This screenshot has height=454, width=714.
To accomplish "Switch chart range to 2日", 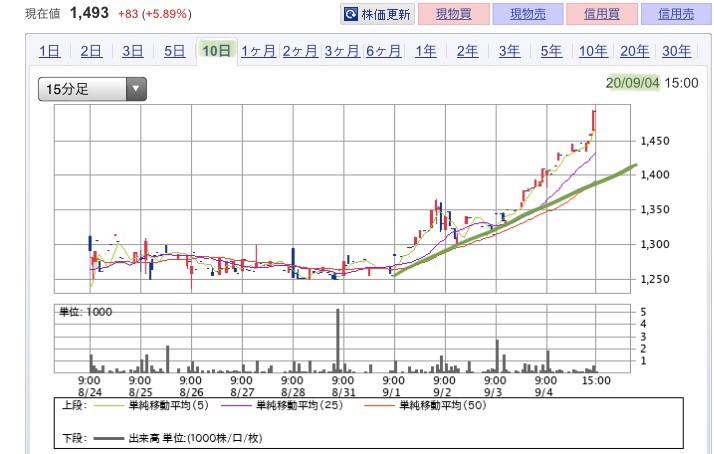I will tap(91, 51).
